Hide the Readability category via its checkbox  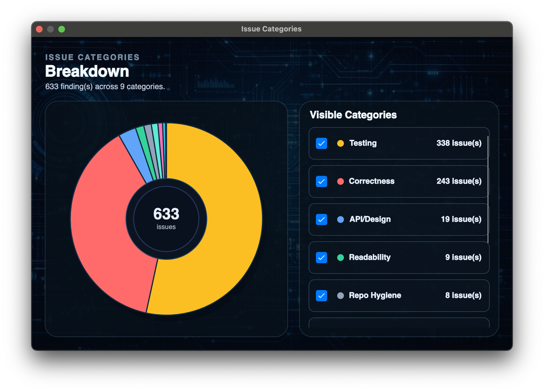(322, 258)
